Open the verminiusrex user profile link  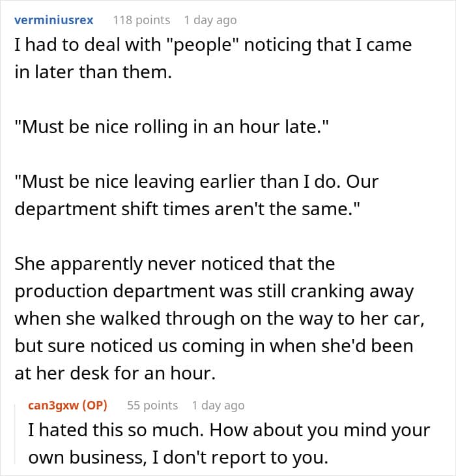point(53,20)
